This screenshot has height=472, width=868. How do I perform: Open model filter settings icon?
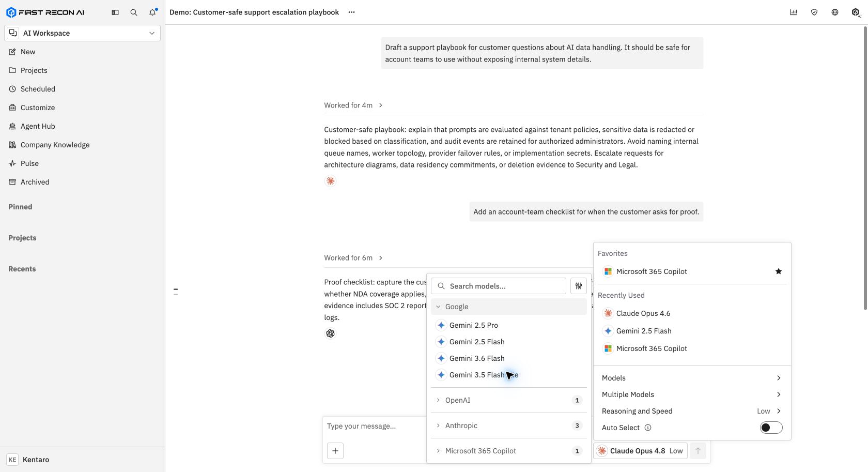pos(579,286)
